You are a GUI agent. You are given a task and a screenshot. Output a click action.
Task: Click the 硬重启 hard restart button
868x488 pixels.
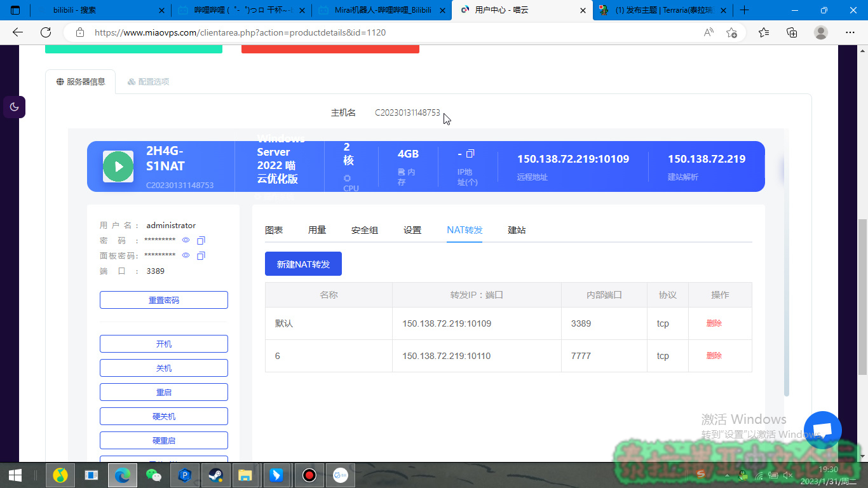[x=164, y=440]
